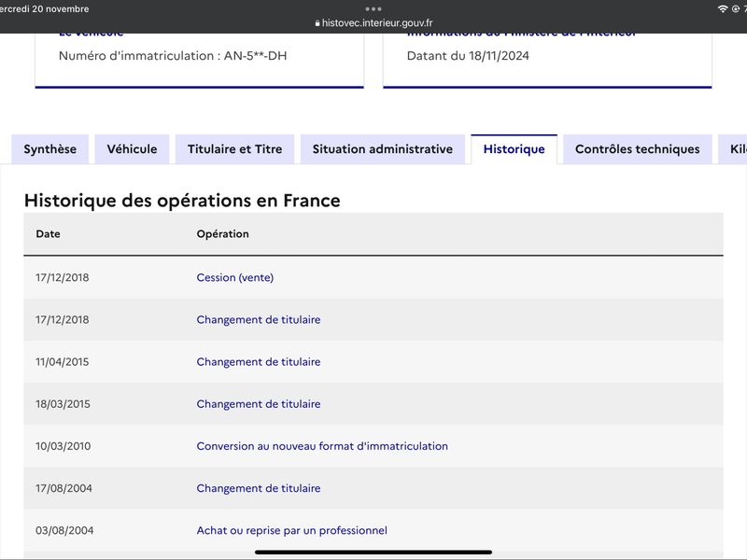
Task: Click Changement de titulaire dated 17/08/2004
Action: coord(259,488)
